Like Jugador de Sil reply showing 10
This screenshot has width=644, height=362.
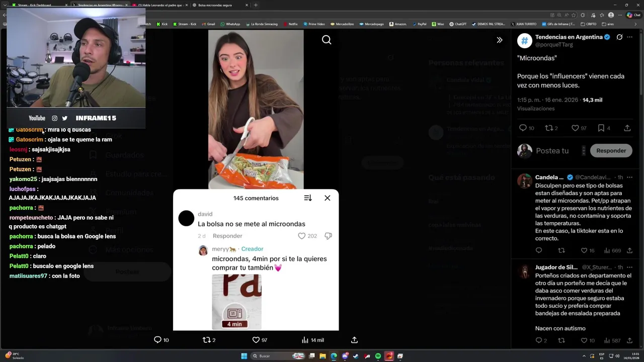[584, 340]
